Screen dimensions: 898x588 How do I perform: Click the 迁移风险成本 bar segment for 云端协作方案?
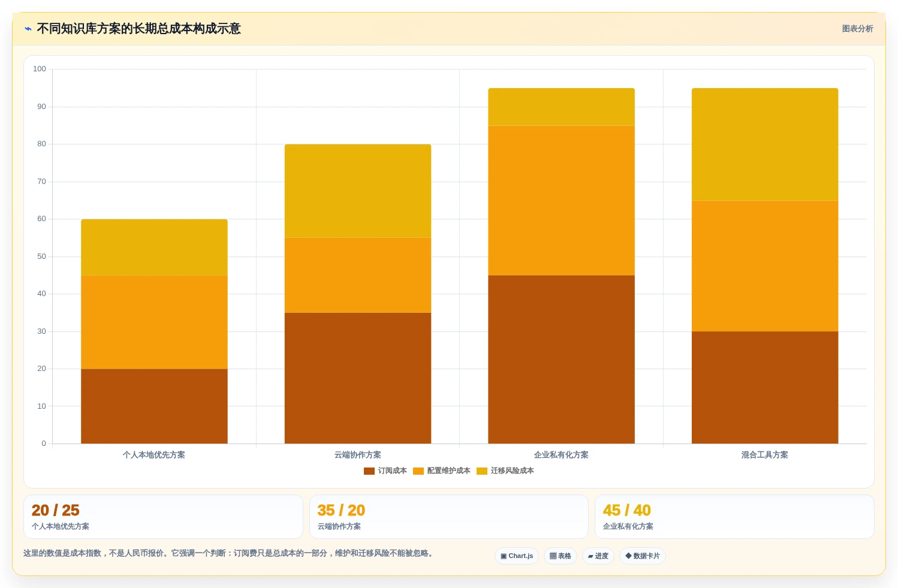[358, 191]
